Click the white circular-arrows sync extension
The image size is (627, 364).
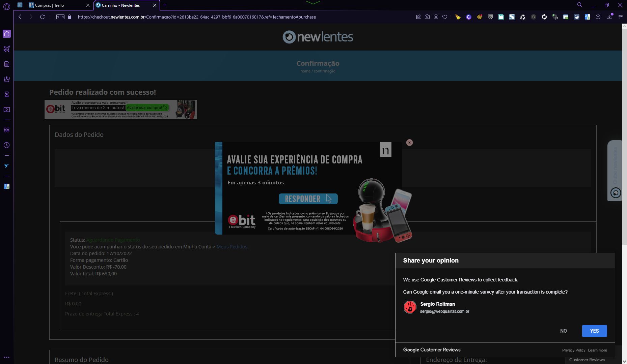click(x=544, y=17)
